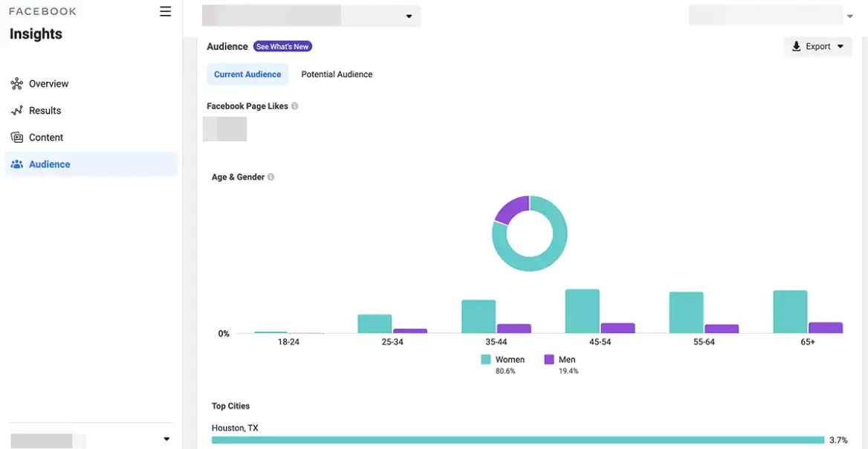Open the Facebook Page Likes info tooltip

click(x=294, y=106)
